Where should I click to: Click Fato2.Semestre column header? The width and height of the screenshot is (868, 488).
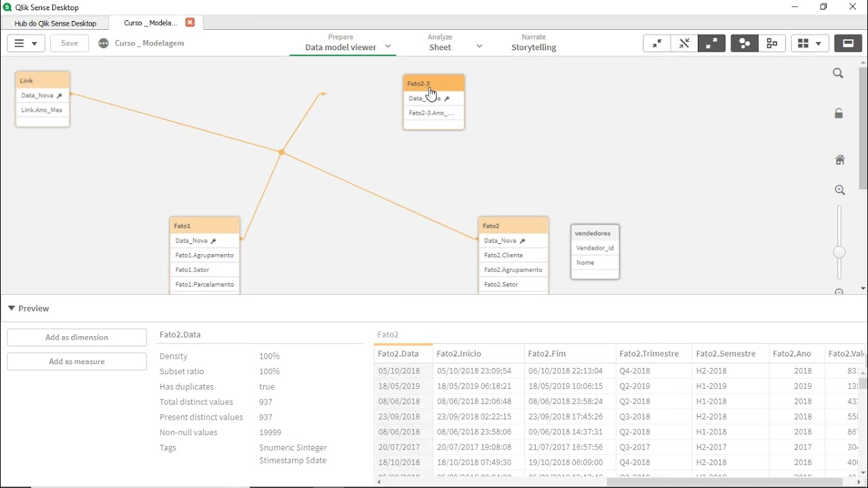(731, 354)
